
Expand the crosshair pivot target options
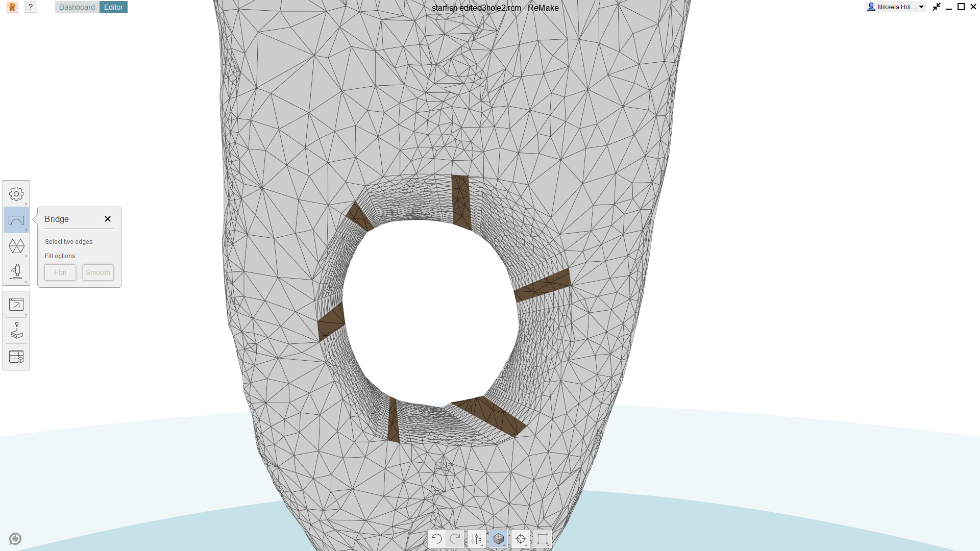(x=521, y=539)
